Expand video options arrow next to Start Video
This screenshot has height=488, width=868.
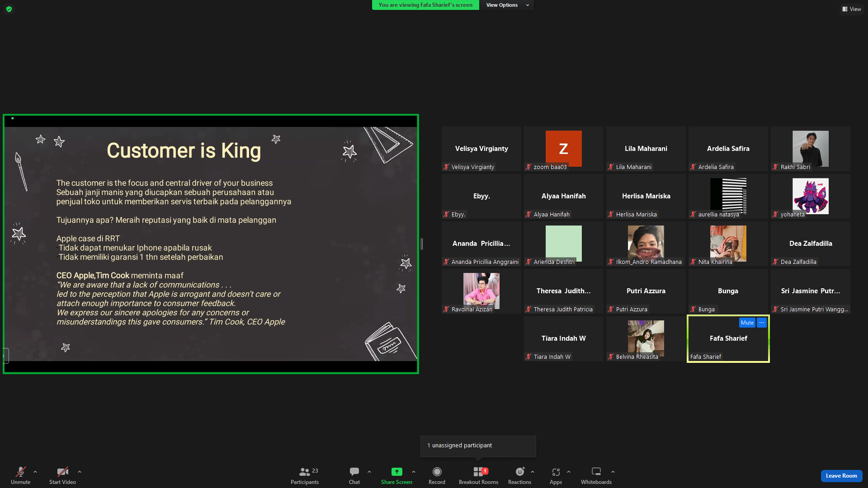[80, 472]
